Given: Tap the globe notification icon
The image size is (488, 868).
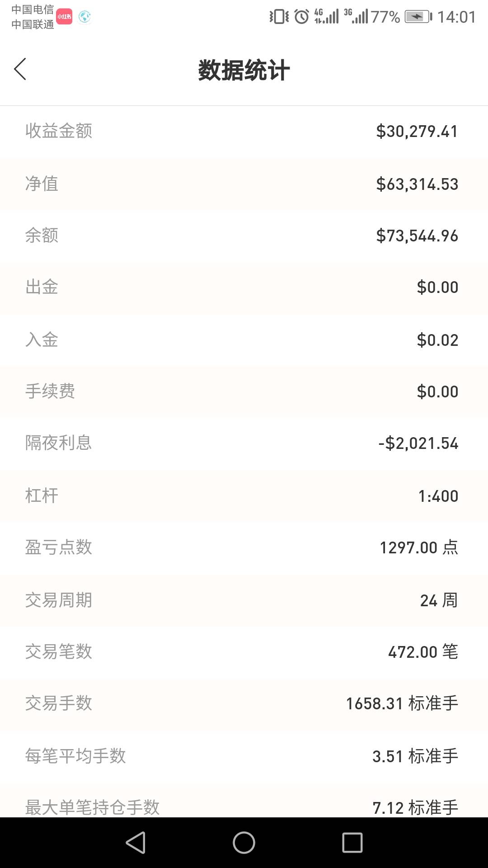Looking at the screenshot, I should [x=84, y=17].
